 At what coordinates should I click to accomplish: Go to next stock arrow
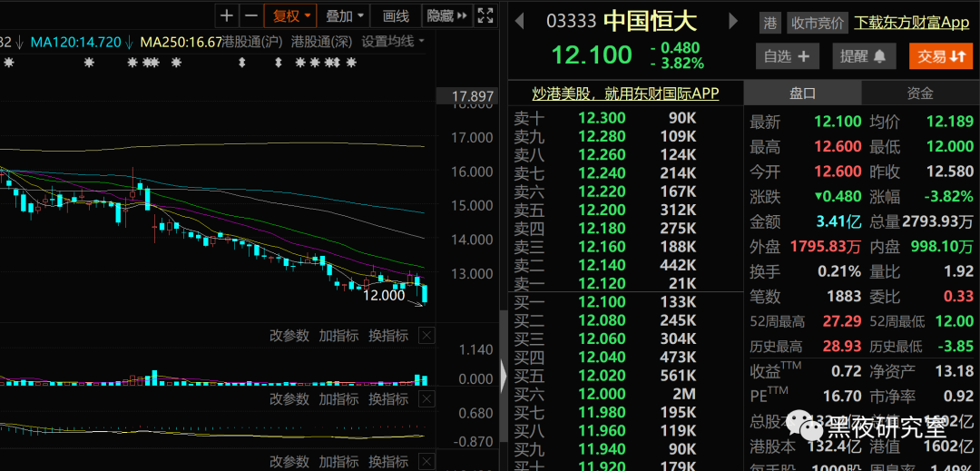coord(734,22)
